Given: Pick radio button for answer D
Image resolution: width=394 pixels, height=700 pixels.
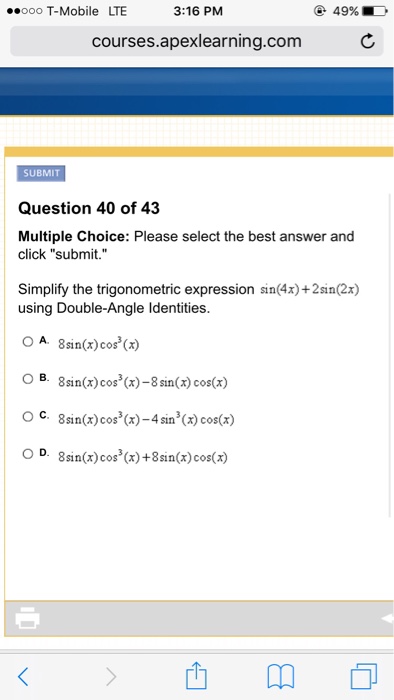Looking at the screenshot, I should click(28, 454).
